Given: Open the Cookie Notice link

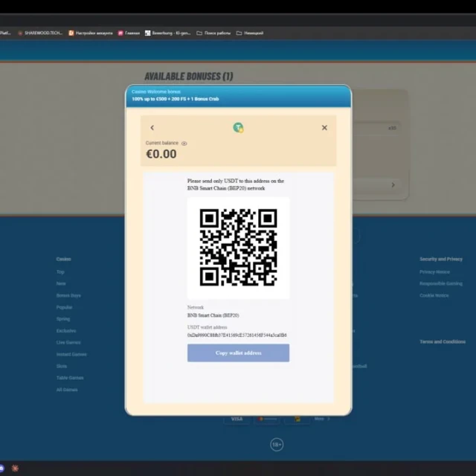Looking at the screenshot, I should click(434, 295).
